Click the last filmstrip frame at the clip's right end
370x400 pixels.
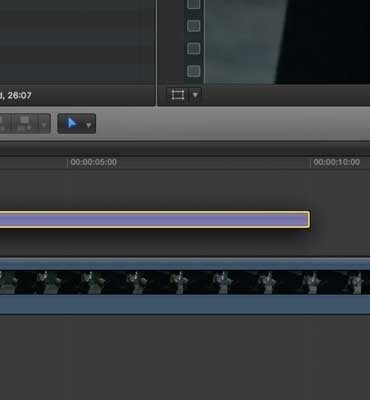[356, 282]
